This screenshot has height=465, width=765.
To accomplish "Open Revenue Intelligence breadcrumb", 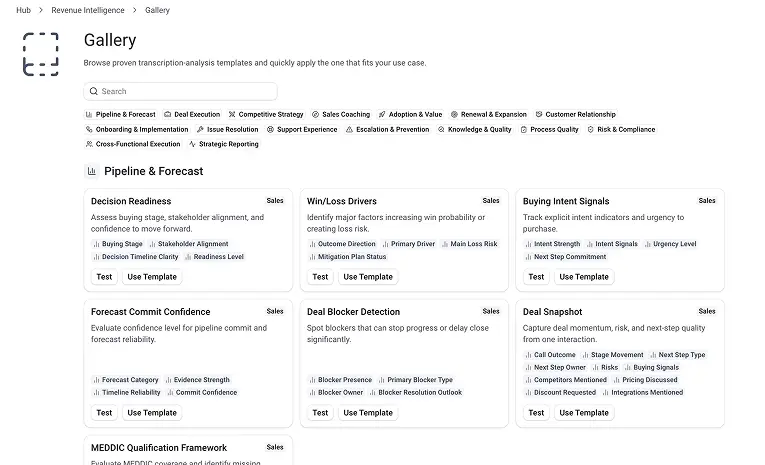I will pyautogui.click(x=88, y=10).
